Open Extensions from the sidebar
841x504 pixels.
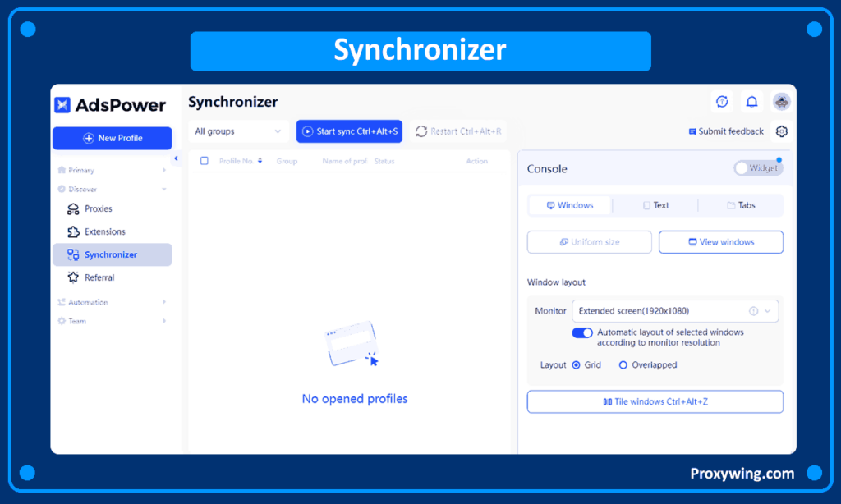[x=104, y=231]
